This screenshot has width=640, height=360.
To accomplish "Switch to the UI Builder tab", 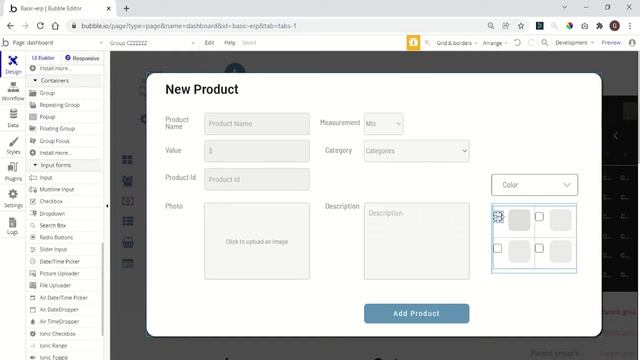I will (43, 58).
